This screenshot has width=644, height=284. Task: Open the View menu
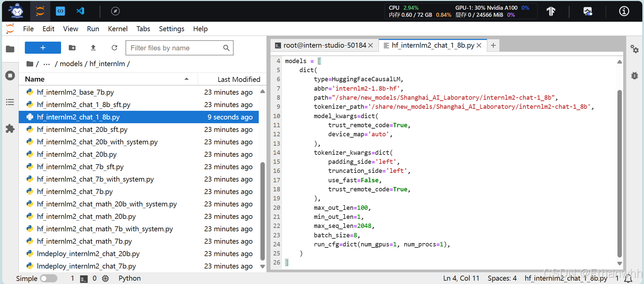(x=70, y=29)
